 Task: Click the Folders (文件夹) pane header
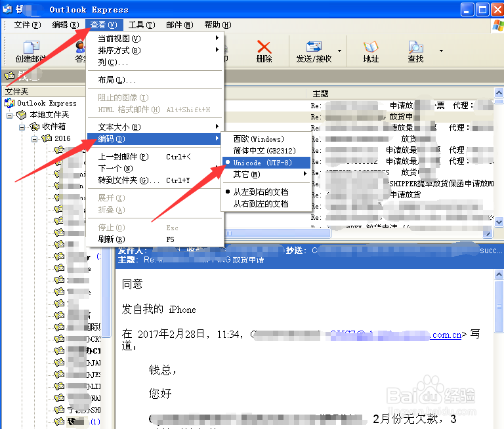coord(45,92)
